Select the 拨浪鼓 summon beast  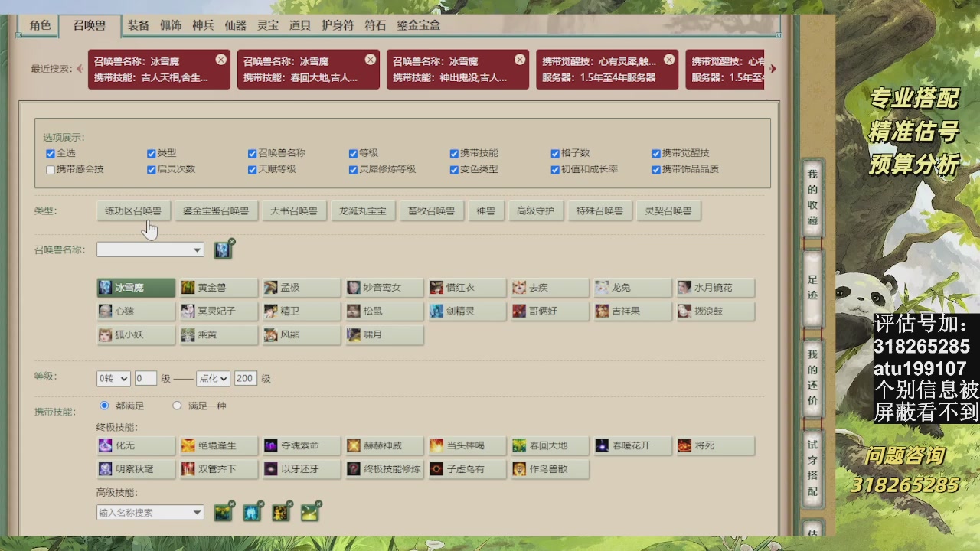pos(715,311)
